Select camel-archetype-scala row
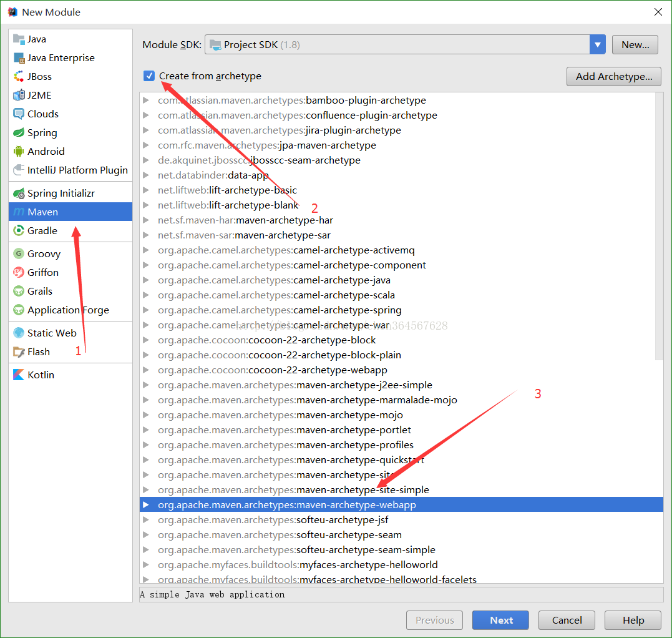Image resolution: width=672 pixels, height=638 pixels. (x=401, y=295)
